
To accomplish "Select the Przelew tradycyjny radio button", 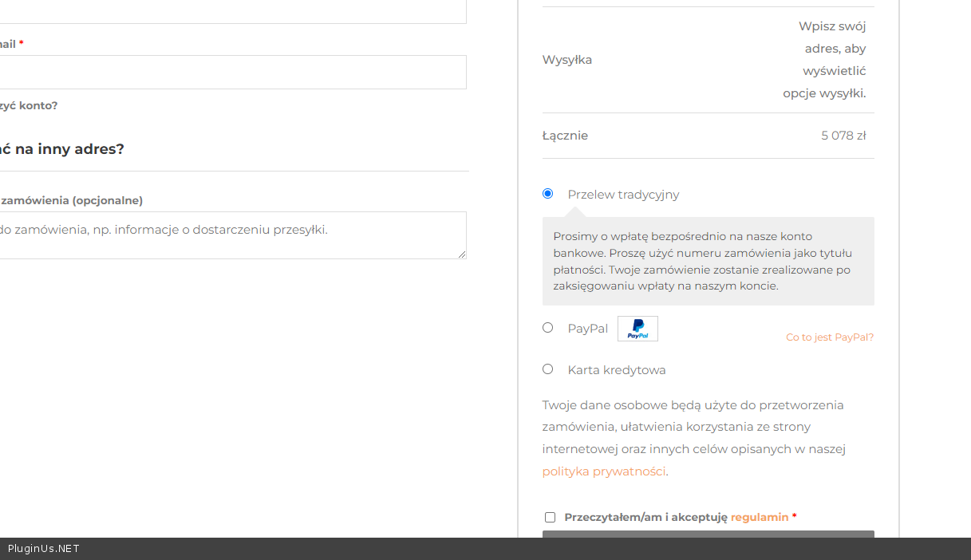I will pos(547,194).
